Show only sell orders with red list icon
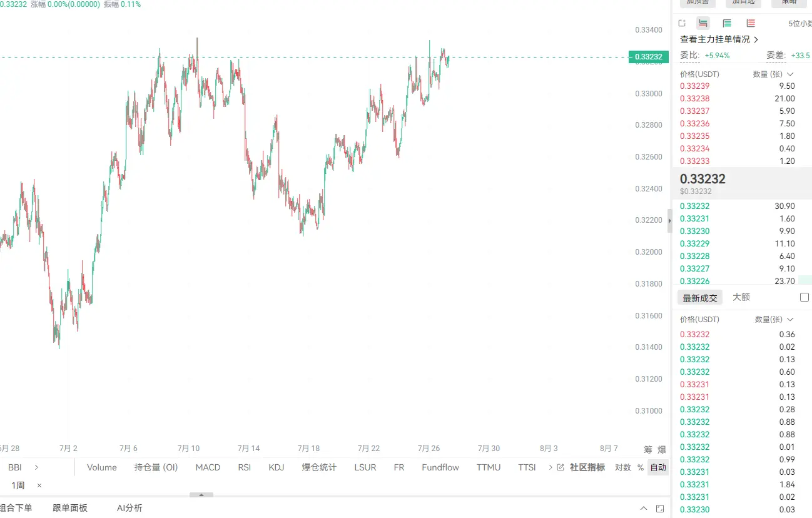The image size is (812, 518). pyautogui.click(x=751, y=23)
